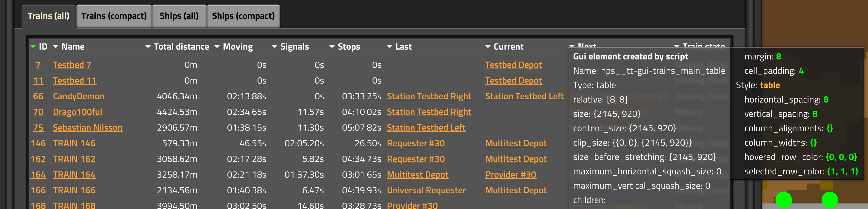Select the 4424.53m distance cell
The image size is (868, 209).
point(177,112)
